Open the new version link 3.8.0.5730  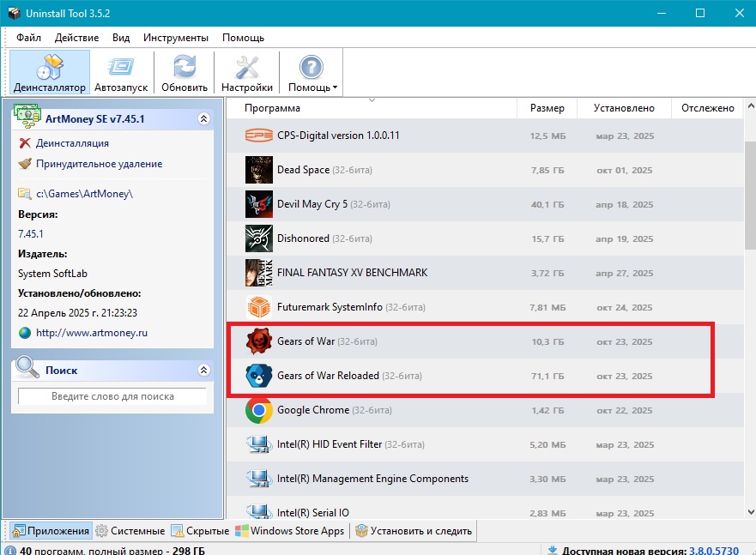(714, 550)
